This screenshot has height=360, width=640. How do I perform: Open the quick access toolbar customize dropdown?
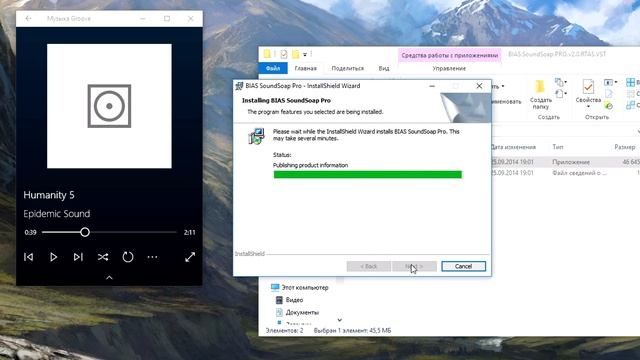305,54
